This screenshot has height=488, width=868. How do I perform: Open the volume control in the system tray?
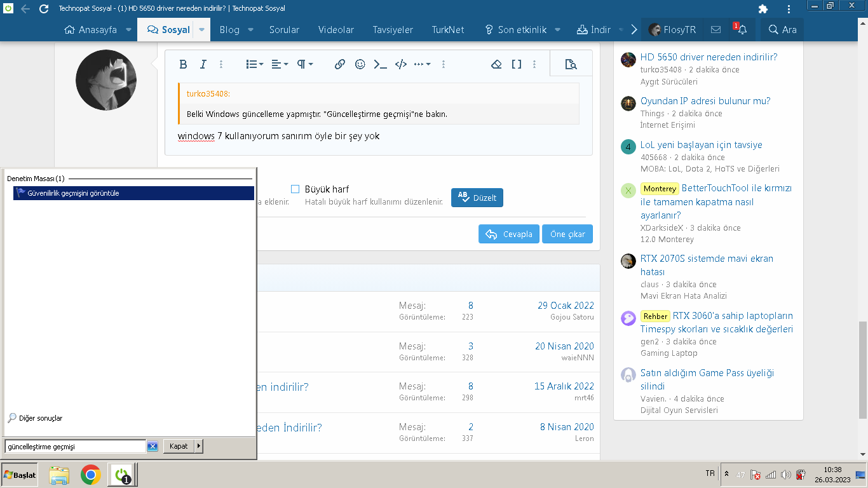785,475
